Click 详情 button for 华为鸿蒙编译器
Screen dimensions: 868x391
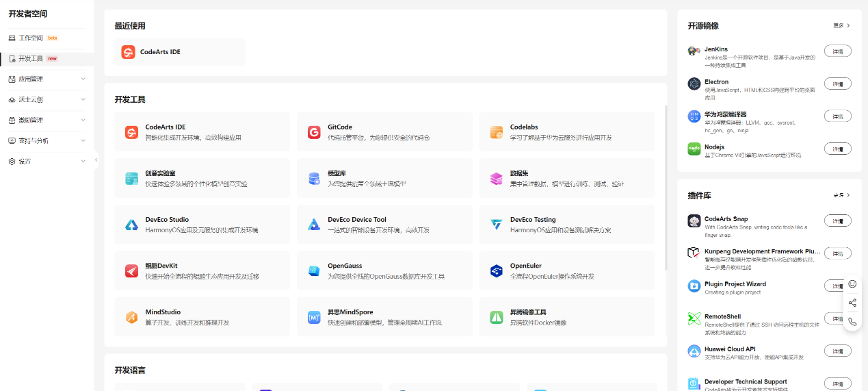point(838,116)
